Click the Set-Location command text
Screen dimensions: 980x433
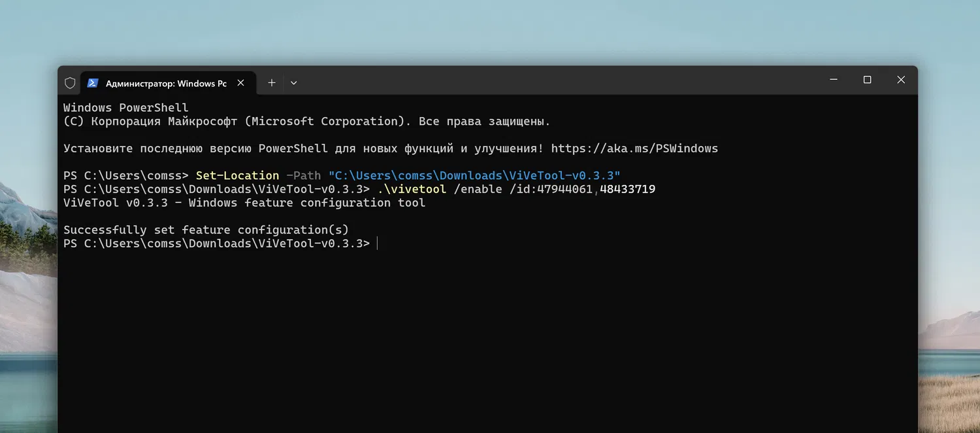coord(237,175)
